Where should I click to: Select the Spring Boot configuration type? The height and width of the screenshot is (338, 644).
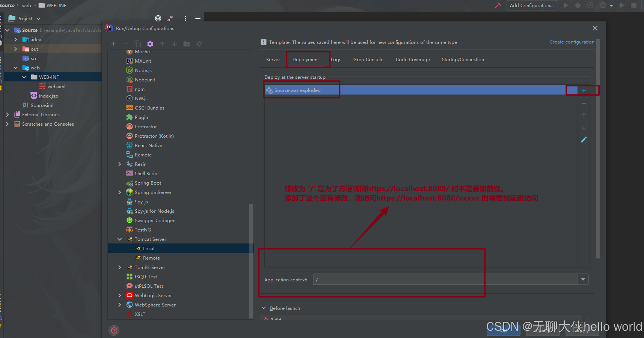pyautogui.click(x=148, y=183)
